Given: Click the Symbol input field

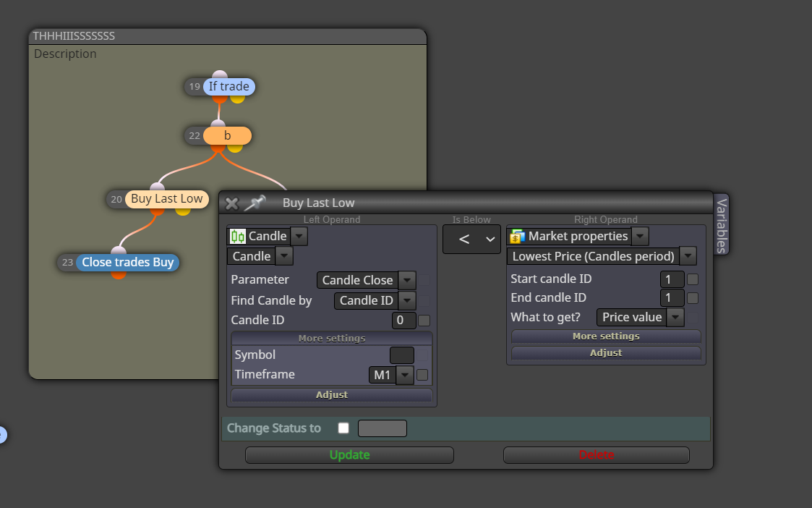Looking at the screenshot, I should [402, 355].
